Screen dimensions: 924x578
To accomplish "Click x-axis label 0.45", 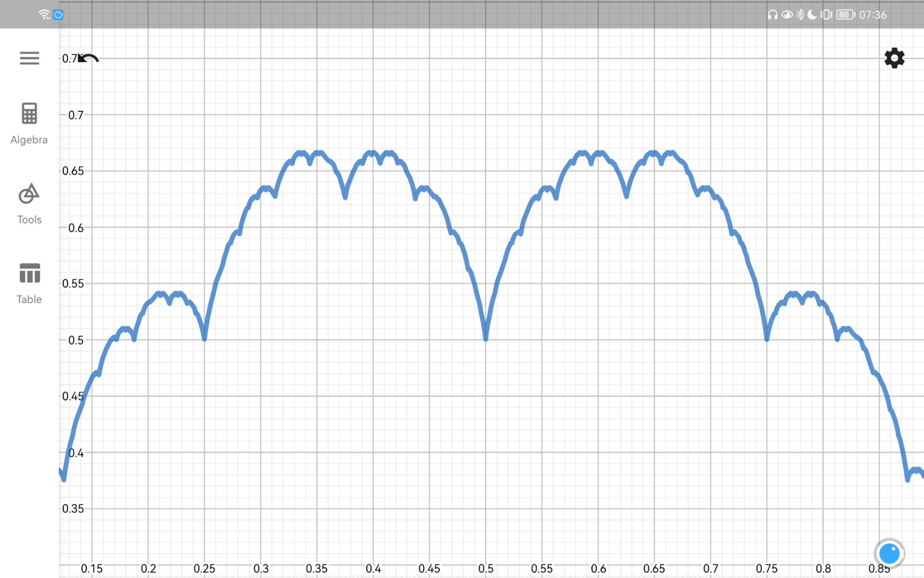I will pyautogui.click(x=429, y=568).
